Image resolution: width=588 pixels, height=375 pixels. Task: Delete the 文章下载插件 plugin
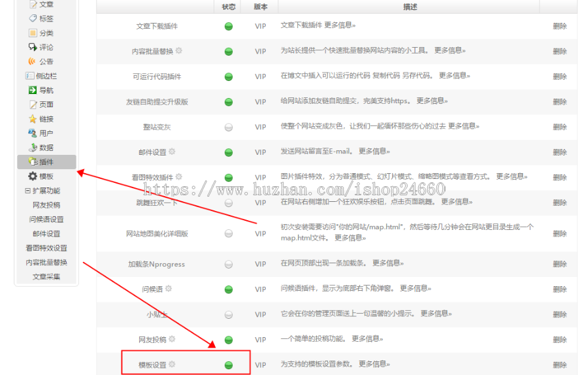(x=559, y=26)
